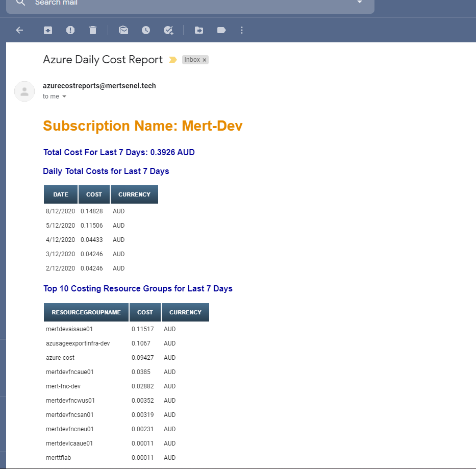Click resource group mertdevfncaue01
Screen dimensions: 476x469
70,372
